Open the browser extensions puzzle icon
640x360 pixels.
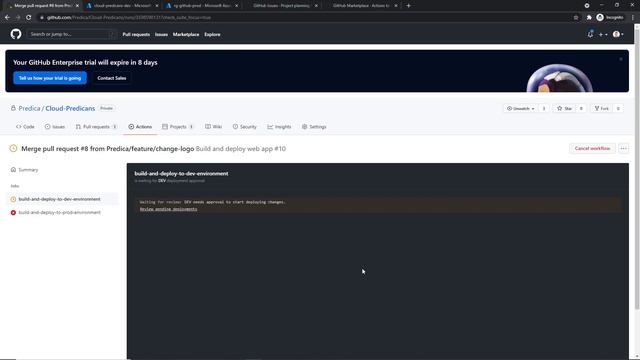point(589,18)
